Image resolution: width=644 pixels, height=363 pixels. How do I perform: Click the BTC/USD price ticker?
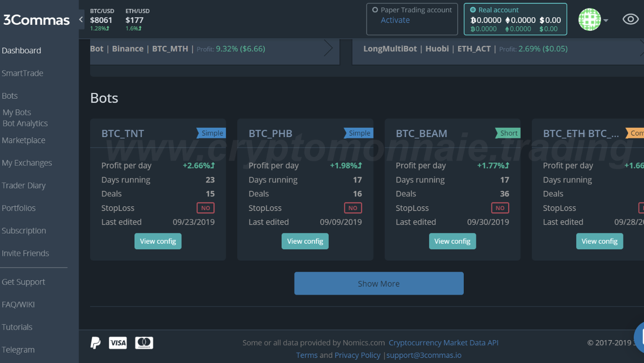pyautogui.click(x=102, y=20)
